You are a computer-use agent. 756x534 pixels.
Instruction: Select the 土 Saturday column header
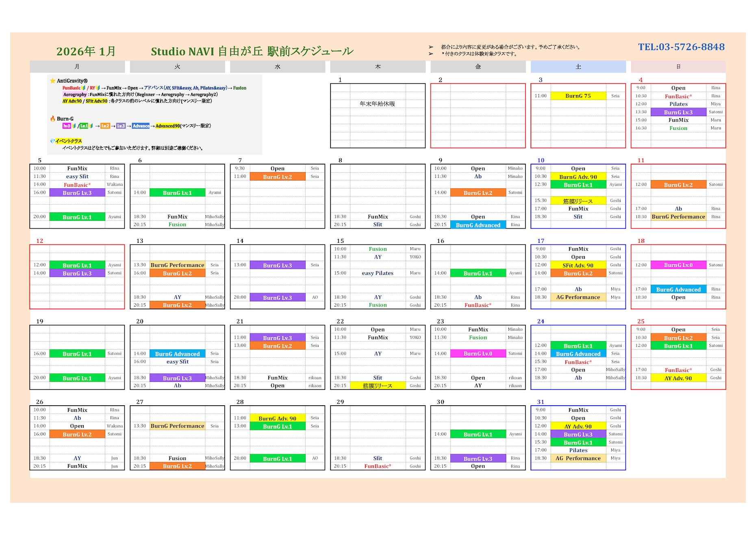[578, 67]
